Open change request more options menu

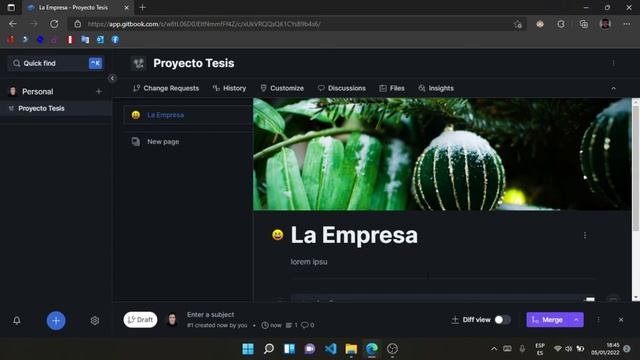click(598, 320)
